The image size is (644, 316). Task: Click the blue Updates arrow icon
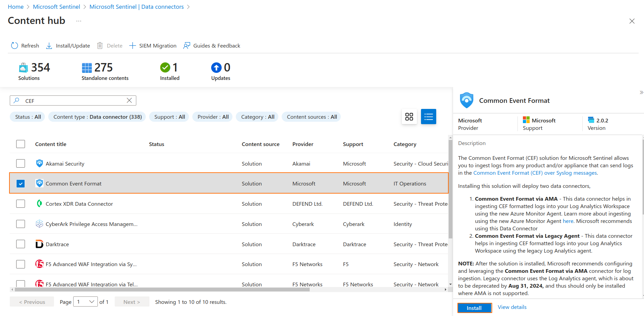(x=216, y=68)
